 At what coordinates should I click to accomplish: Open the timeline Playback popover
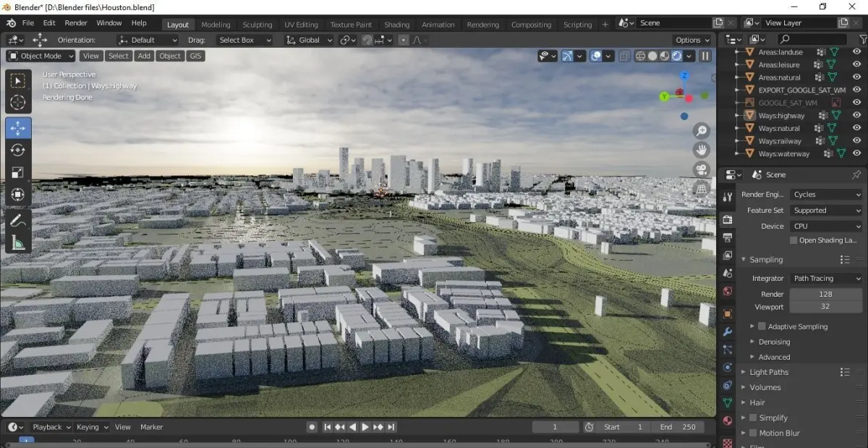pos(51,427)
